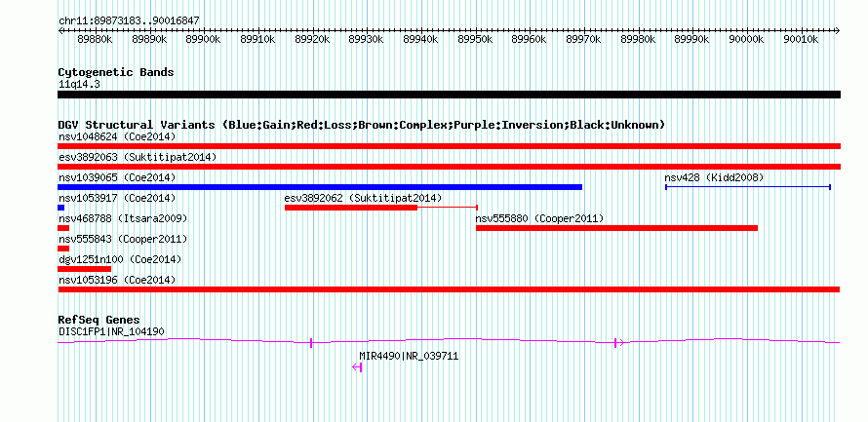868x422 pixels.
Task: Click the chr11:89873183..90016847 coordinates text
Action: pos(129,21)
